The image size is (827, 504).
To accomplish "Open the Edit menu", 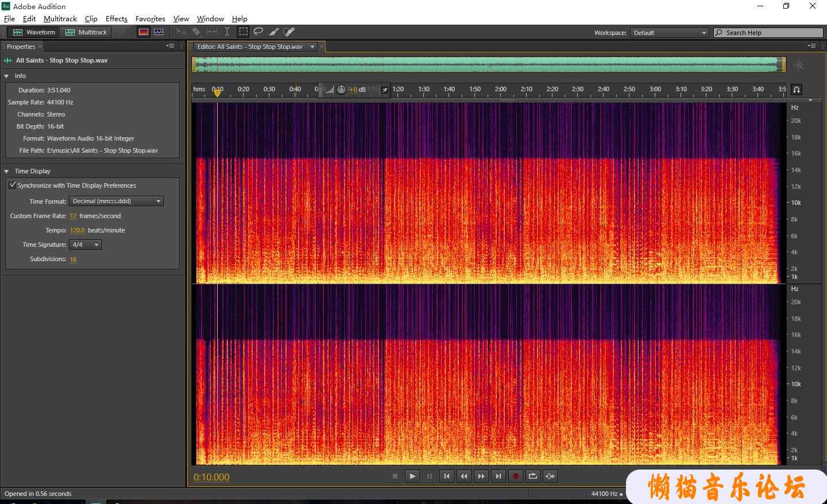I will click(29, 18).
